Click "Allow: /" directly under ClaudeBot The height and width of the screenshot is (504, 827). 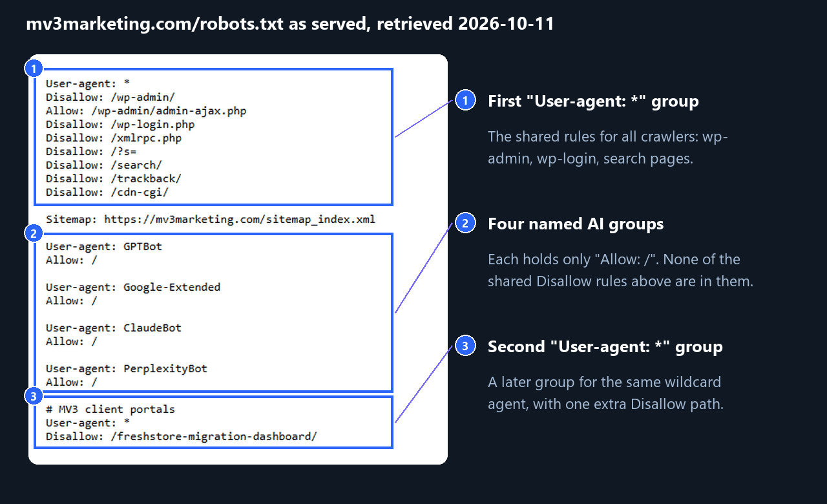point(72,341)
